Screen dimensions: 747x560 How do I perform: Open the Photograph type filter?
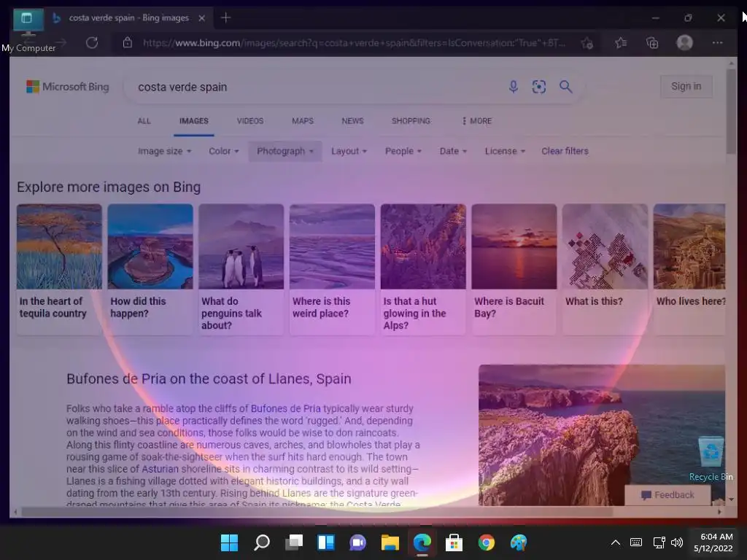[285, 151]
